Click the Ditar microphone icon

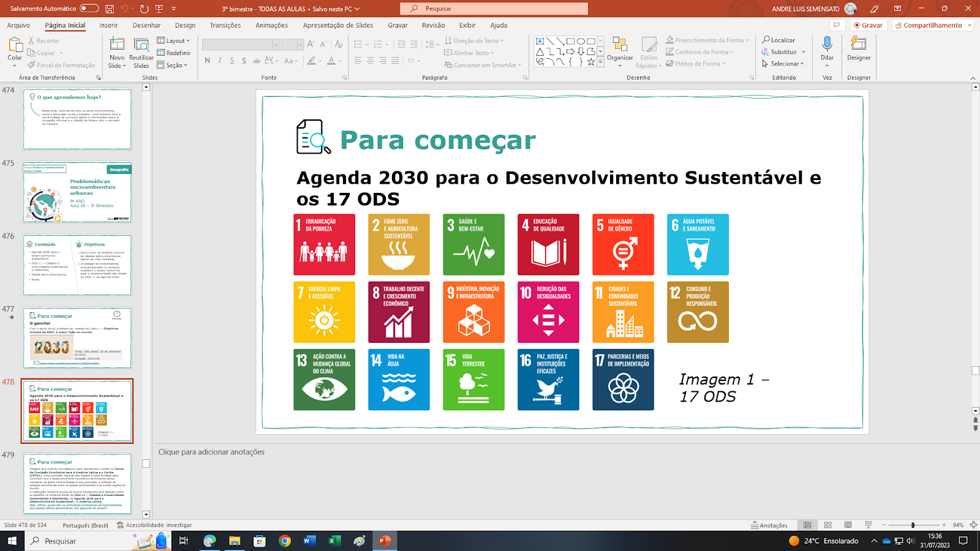(827, 44)
